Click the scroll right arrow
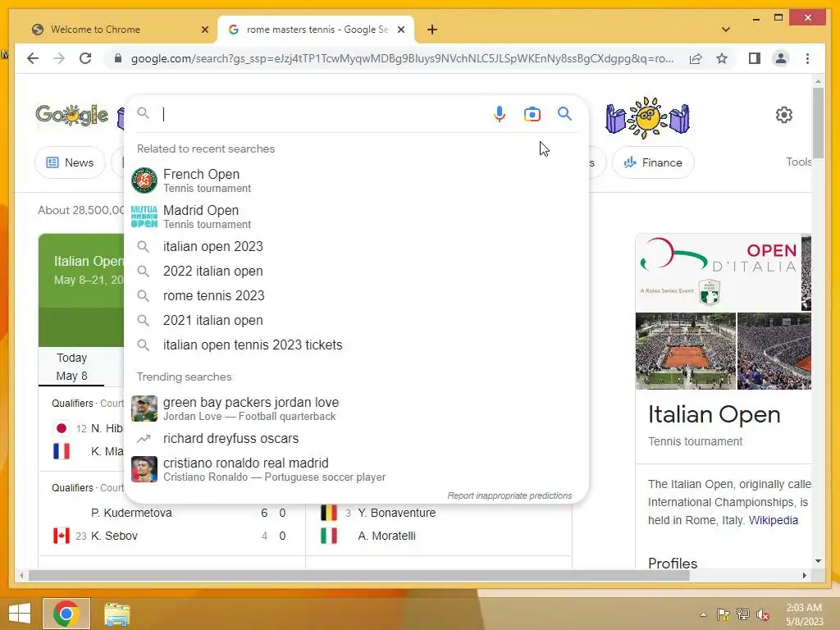The height and width of the screenshot is (630, 840). 804,575
